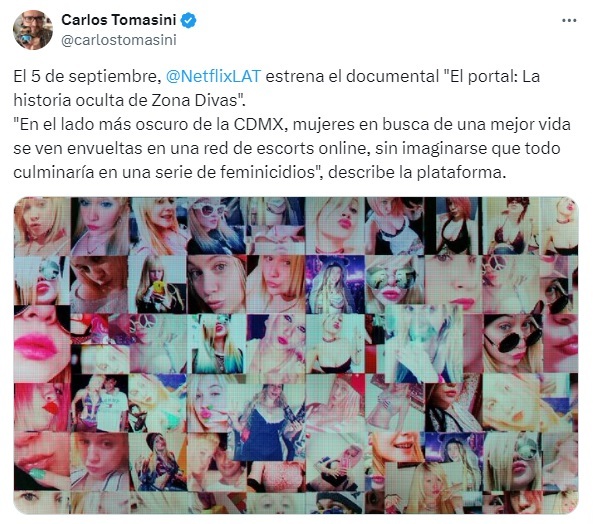
Task: Select the quoted description about CDMX escorts
Action: (x=292, y=148)
